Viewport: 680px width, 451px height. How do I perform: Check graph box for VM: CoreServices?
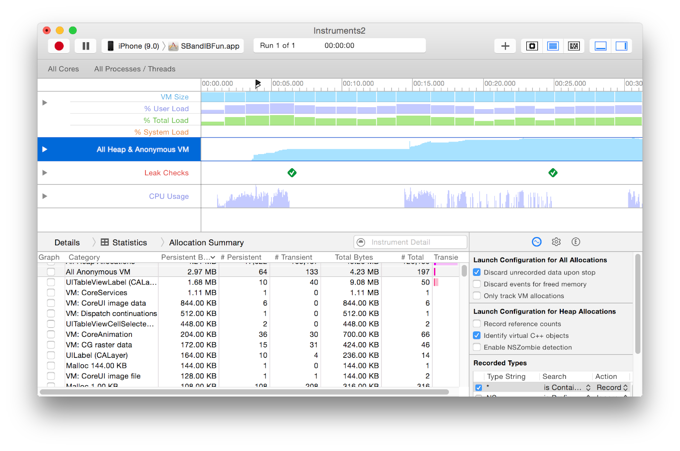[x=51, y=293]
